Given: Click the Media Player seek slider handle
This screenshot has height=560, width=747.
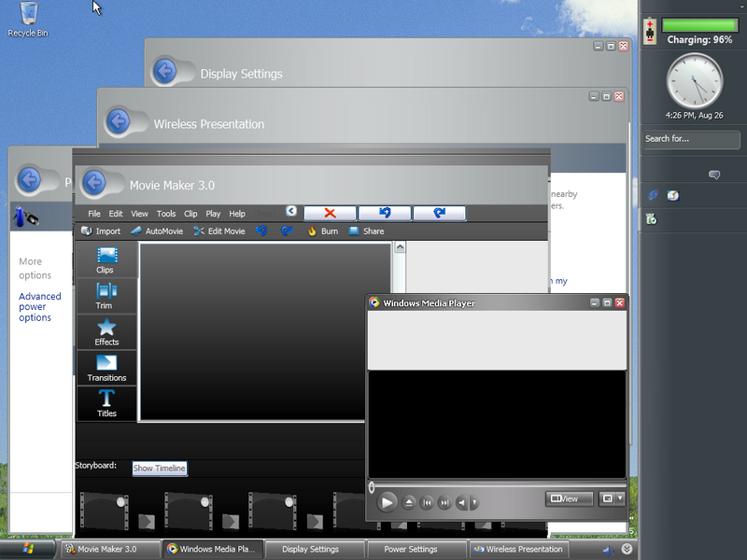Looking at the screenshot, I should click(x=371, y=487).
